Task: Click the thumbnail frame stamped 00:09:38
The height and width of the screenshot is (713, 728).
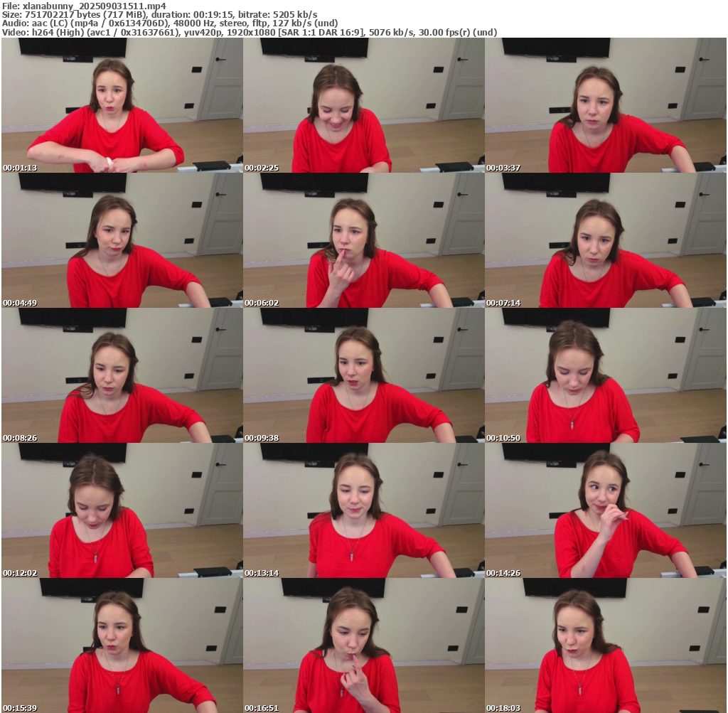Action: (x=364, y=375)
